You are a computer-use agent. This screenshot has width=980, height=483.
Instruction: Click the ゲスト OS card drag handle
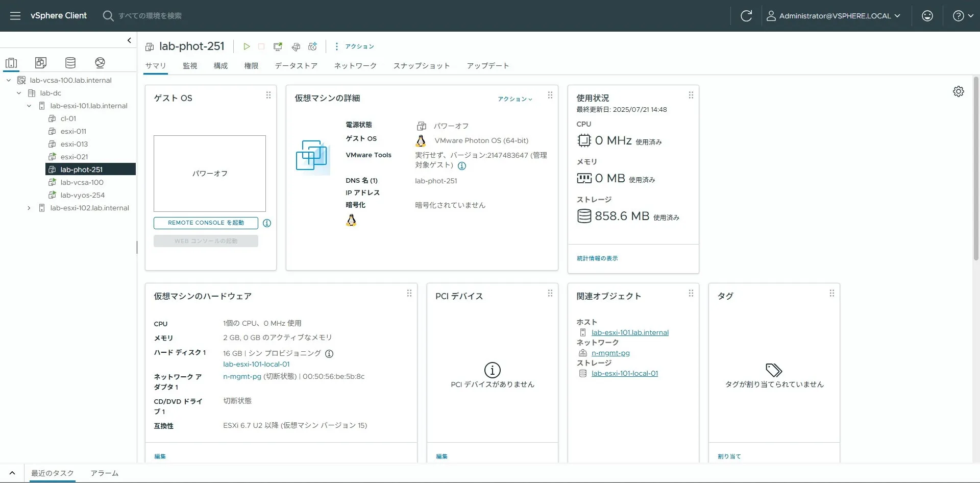(268, 95)
